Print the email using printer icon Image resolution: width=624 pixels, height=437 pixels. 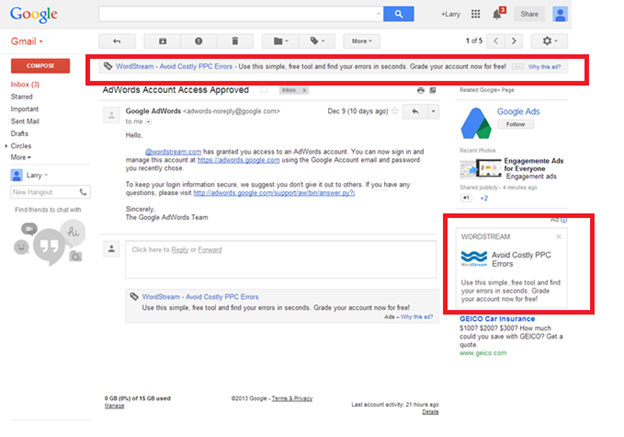coord(421,90)
